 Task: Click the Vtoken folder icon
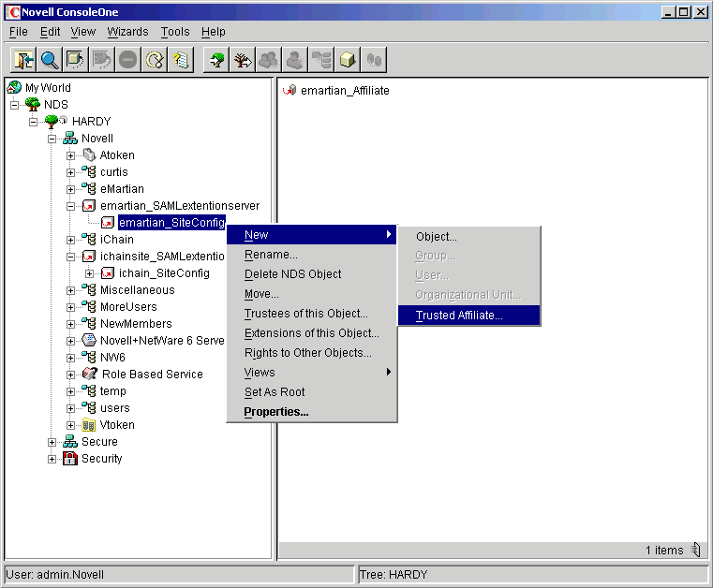(x=89, y=425)
